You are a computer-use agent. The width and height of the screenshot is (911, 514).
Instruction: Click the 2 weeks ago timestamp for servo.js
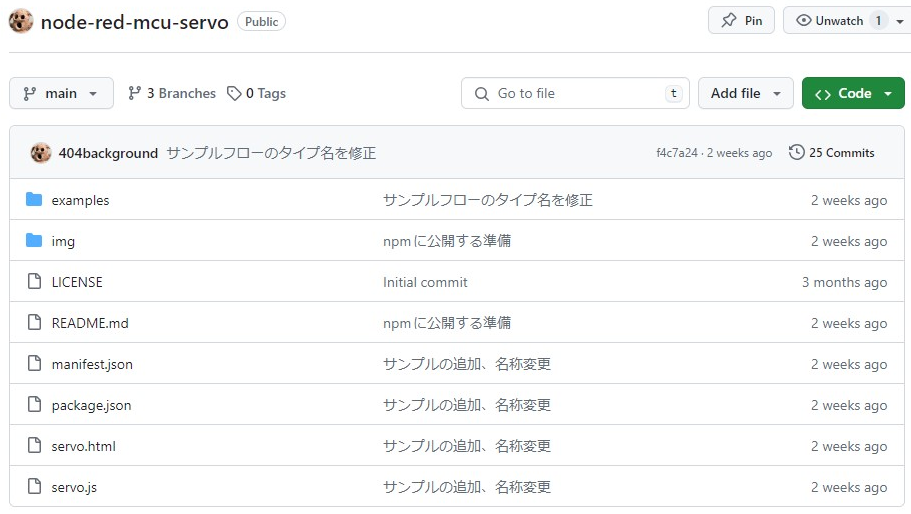point(849,487)
